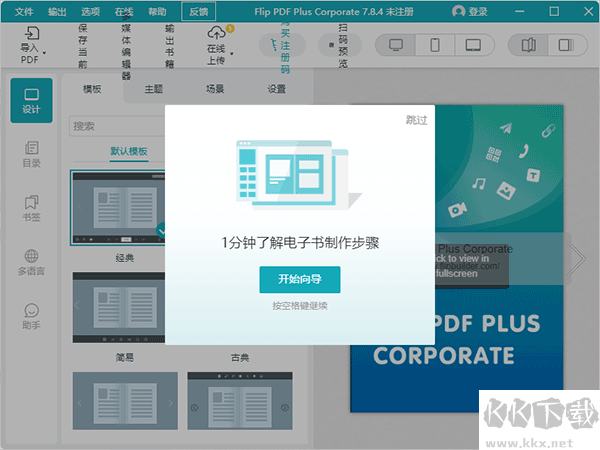Click the 古典 template label
The width and height of the screenshot is (600, 450).
pyautogui.click(x=240, y=358)
